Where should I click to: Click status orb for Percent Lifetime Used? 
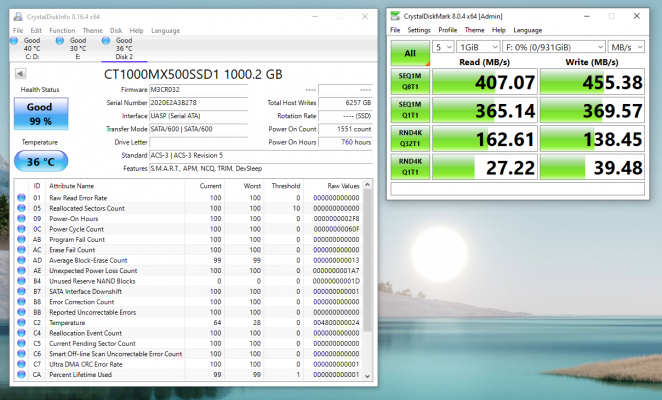click(21, 374)
